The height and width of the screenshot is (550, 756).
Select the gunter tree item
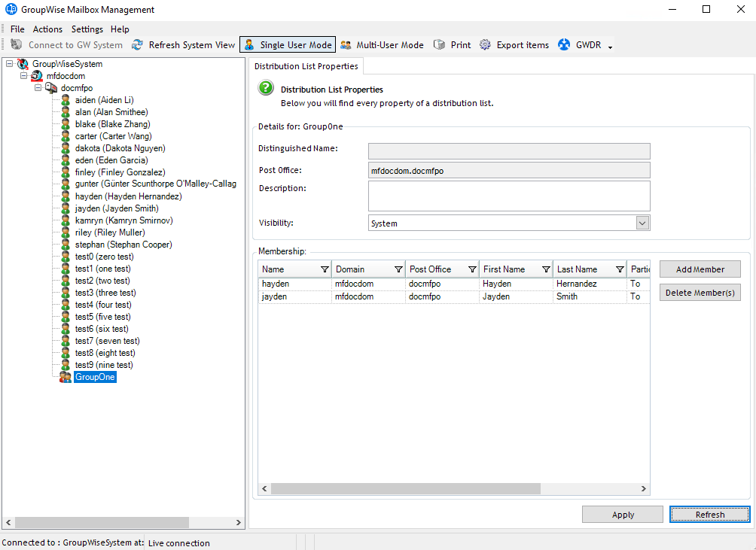155,184
